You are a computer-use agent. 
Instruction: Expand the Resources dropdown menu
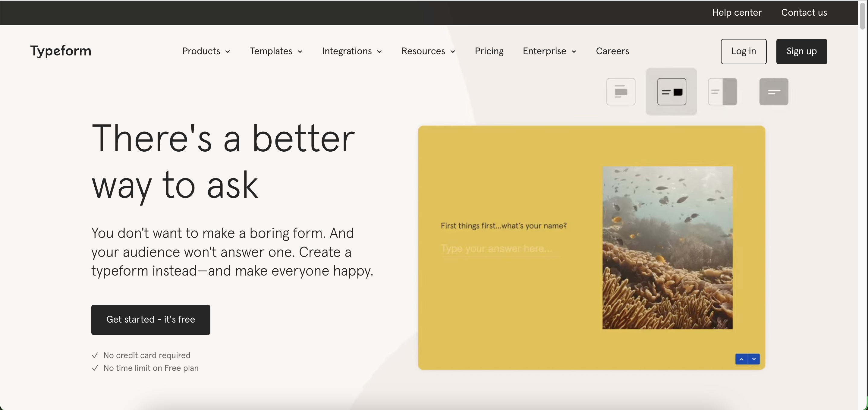tap(428, 51)
